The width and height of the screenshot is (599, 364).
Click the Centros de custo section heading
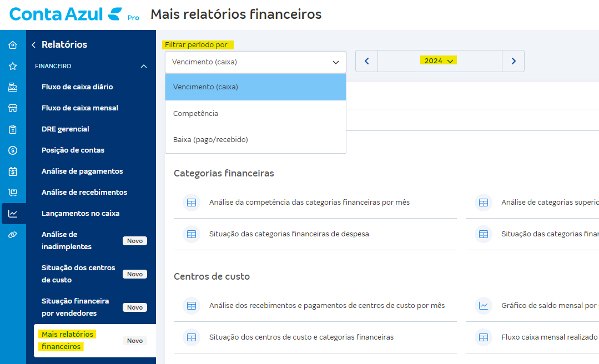(x=212, y=276)
